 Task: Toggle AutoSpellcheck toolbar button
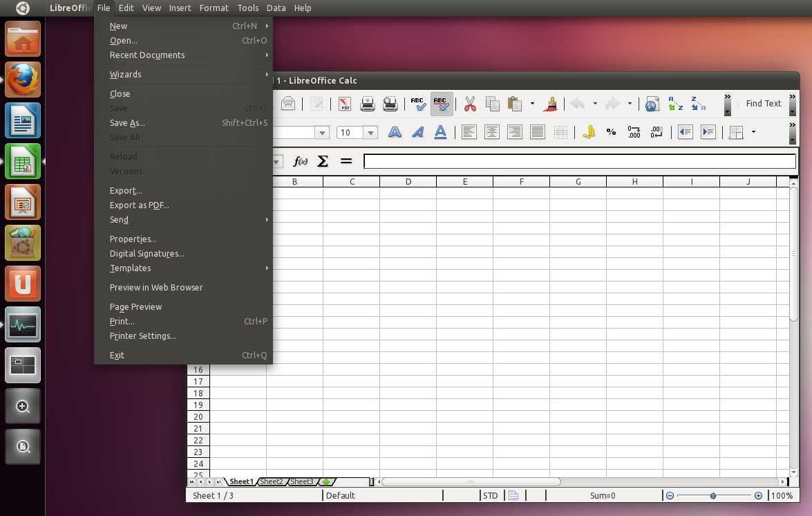point(441,104)
